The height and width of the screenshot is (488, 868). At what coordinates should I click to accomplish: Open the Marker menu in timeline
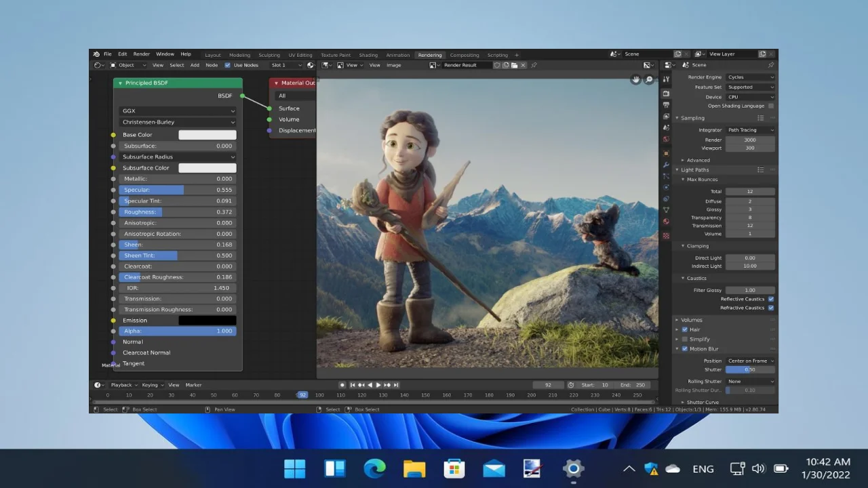[x=193, y=385]
